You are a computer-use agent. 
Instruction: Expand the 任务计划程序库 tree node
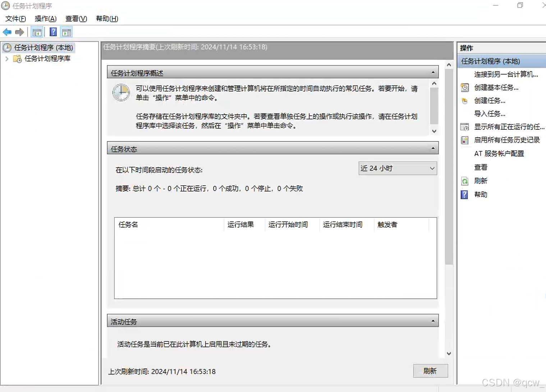click(x=7, y=59)
